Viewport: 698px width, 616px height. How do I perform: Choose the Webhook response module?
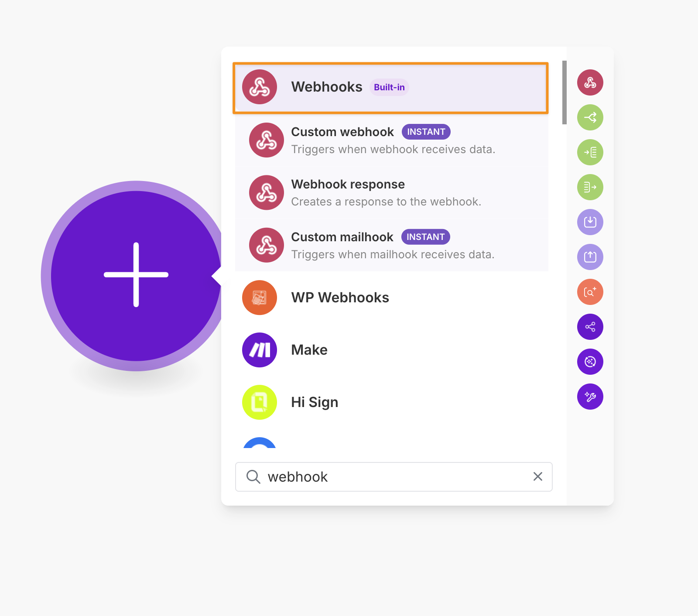coord(391,192)
